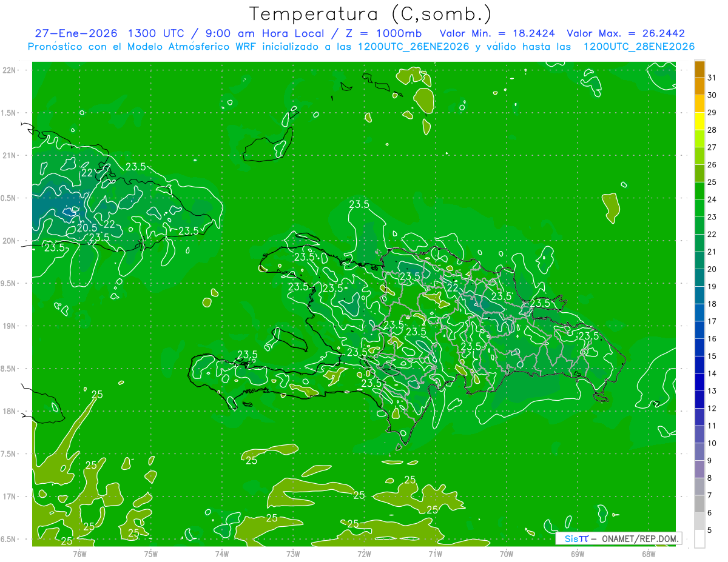Click the "73W" longitude axis label

click(x=293, y=554)
